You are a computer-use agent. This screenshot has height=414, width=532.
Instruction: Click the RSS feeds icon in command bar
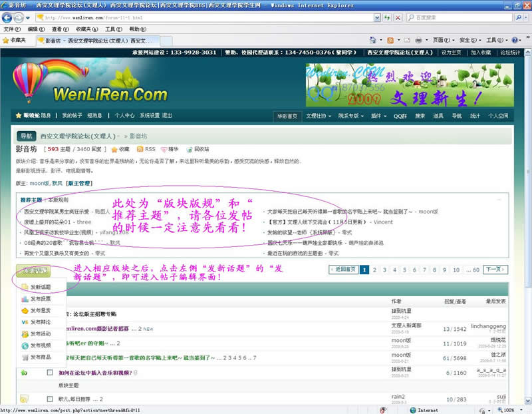tap(390, 40)
